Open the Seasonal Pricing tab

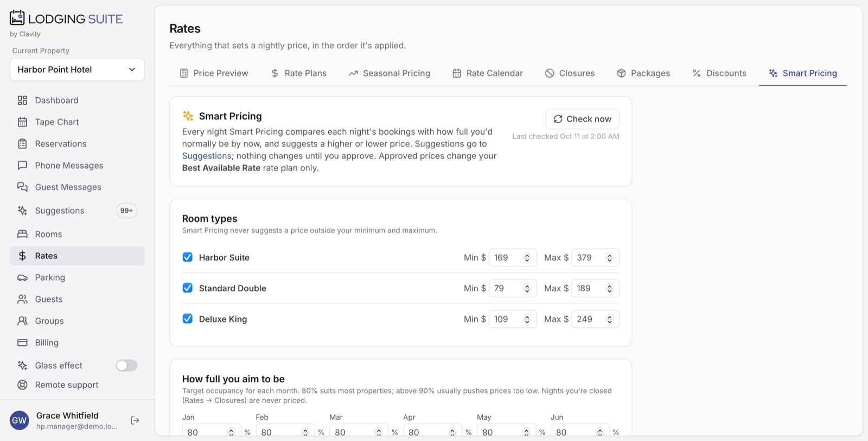[390, 73]
